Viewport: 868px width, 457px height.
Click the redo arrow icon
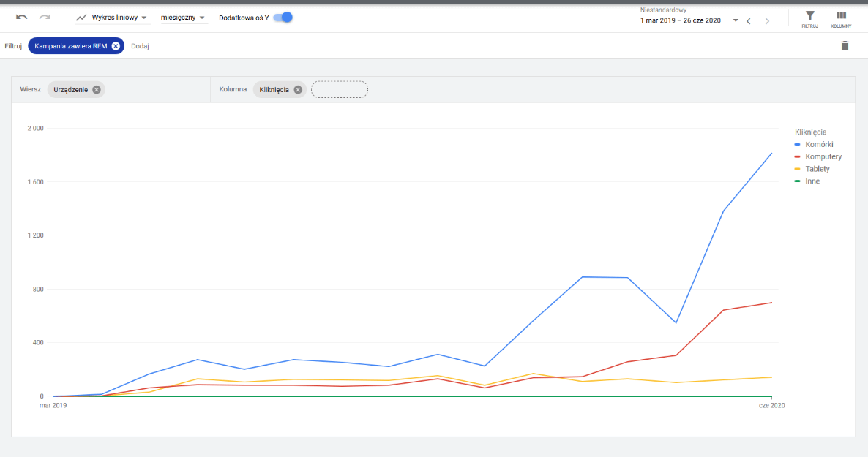pos(45,17)
